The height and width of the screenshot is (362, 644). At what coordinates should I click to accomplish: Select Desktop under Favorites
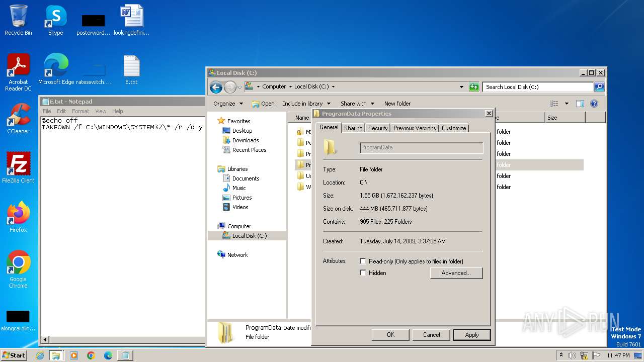pos(242,131)
